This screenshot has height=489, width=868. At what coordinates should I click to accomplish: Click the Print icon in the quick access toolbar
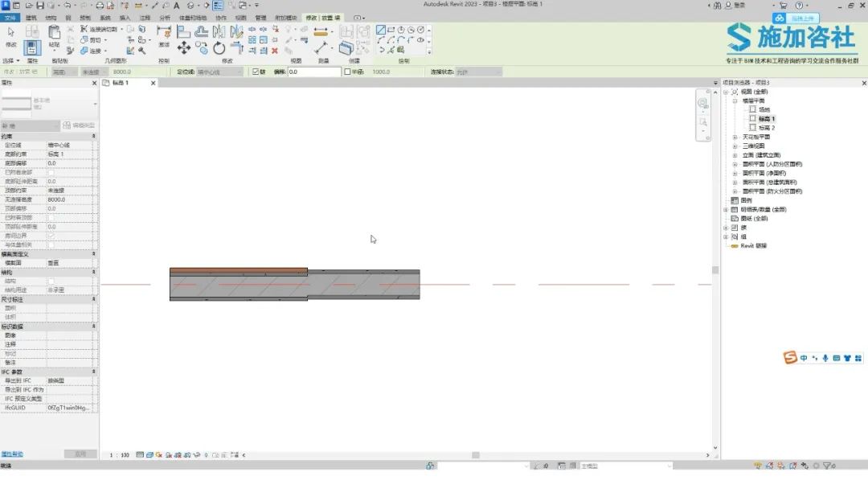point(100,6)
